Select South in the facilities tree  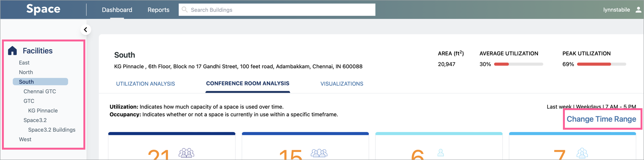point(40,82)
